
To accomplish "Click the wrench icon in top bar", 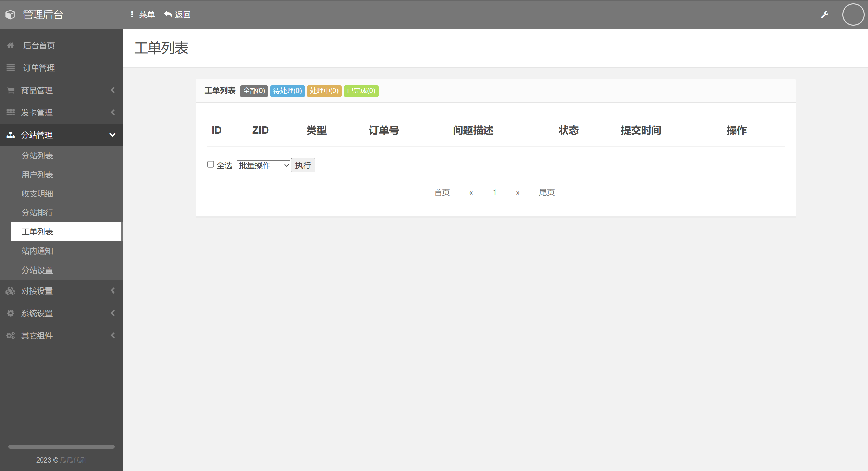I will click(x=824, y=15).
